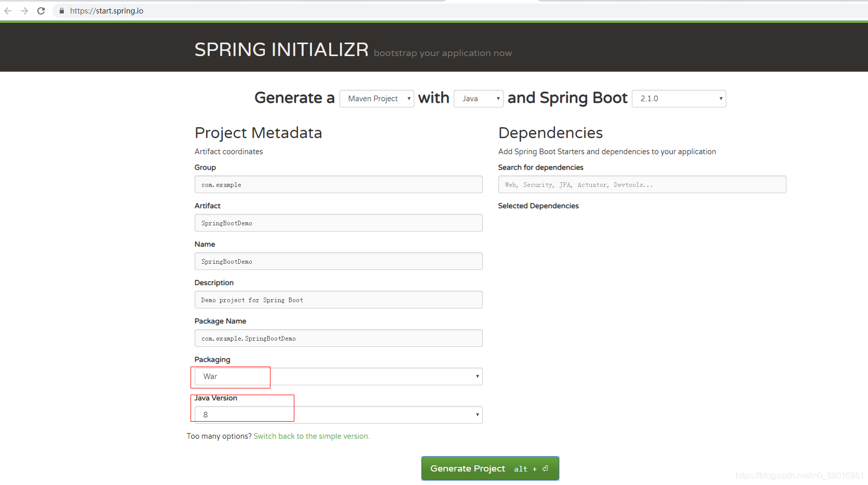Click the Dependencies heading
Screen dimensions: 868x485
(x=550, y=133)
